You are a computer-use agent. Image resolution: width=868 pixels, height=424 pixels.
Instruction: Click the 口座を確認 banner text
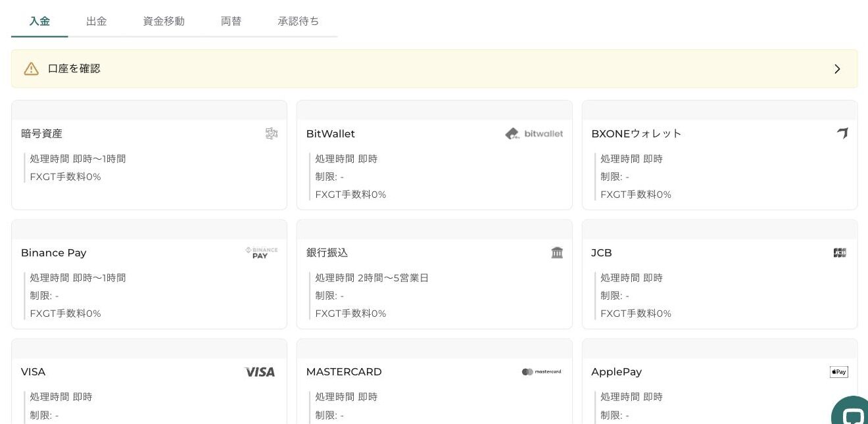coord(74,68)
